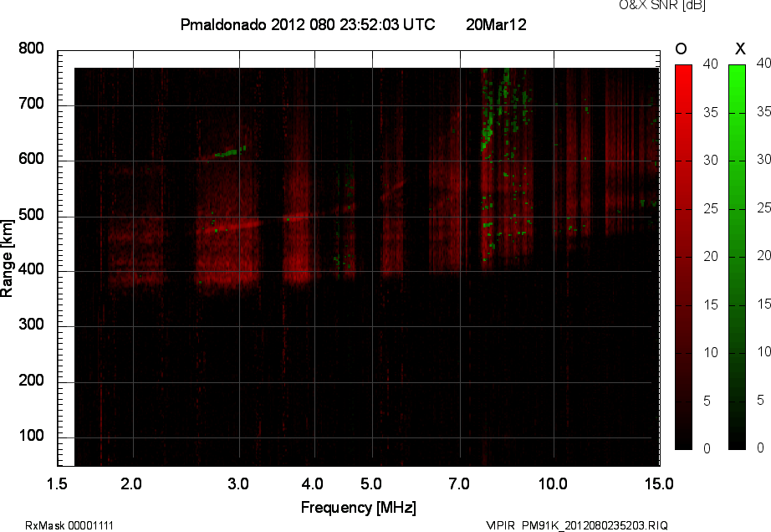Click the 0 value on red color bar scale
This screenshot has width=771, height=532.
707,448
